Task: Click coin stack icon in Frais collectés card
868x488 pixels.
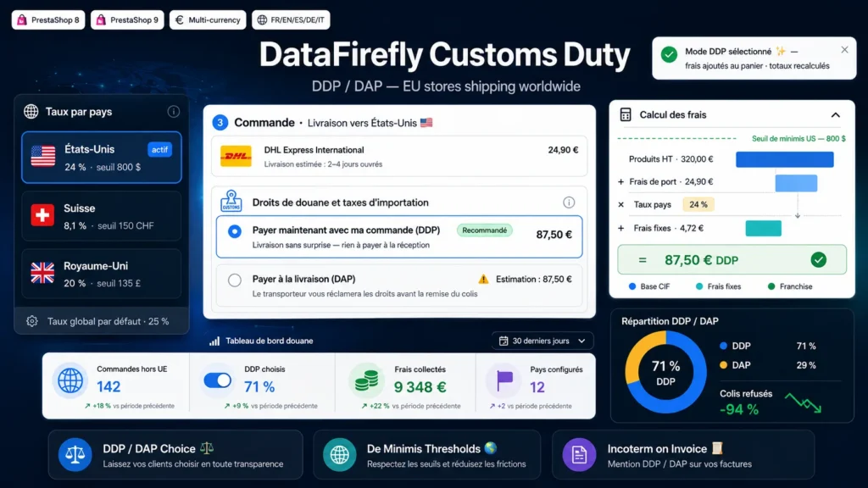Action: [x=366, y=382]
